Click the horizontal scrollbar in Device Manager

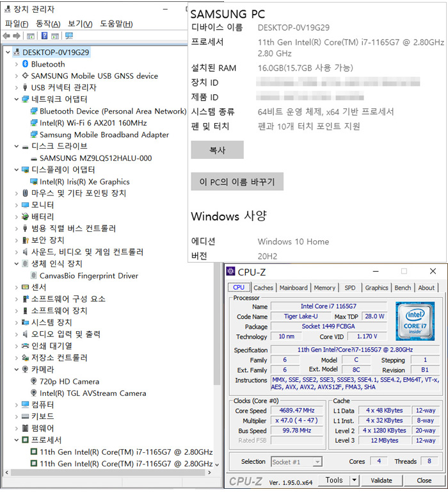pyautogui.click(x=108, y=472)
